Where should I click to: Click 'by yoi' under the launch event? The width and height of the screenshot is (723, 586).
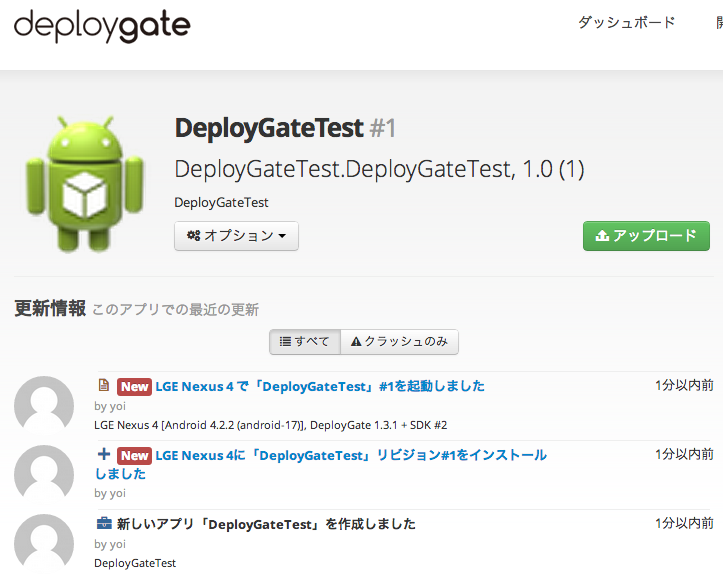pos(110,406)
